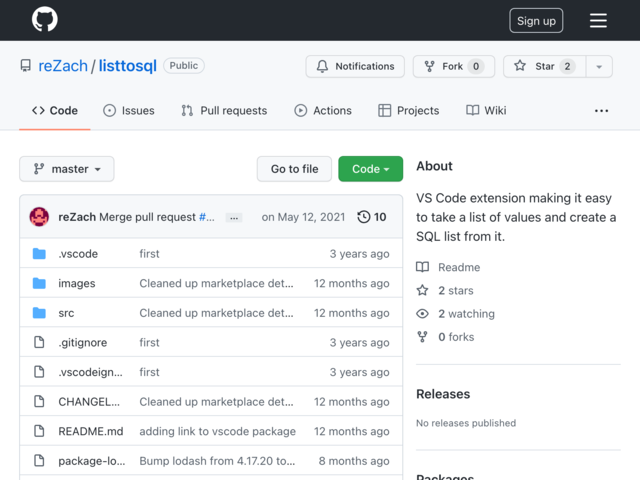This screenshot has height=480, width=640.
Task: Open 'Bump lodash from 4.17.20 to...' commit
Action: [x=217, y=461]
